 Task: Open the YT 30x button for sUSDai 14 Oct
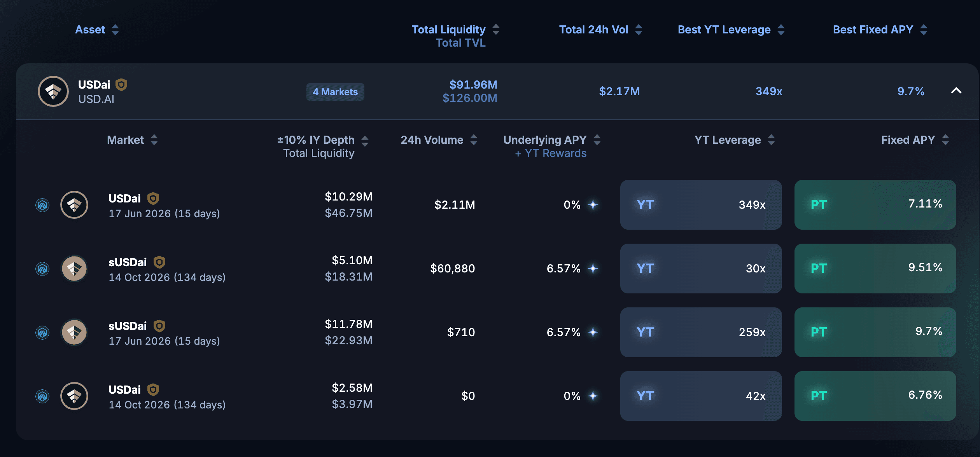click(x=701, y=269)
